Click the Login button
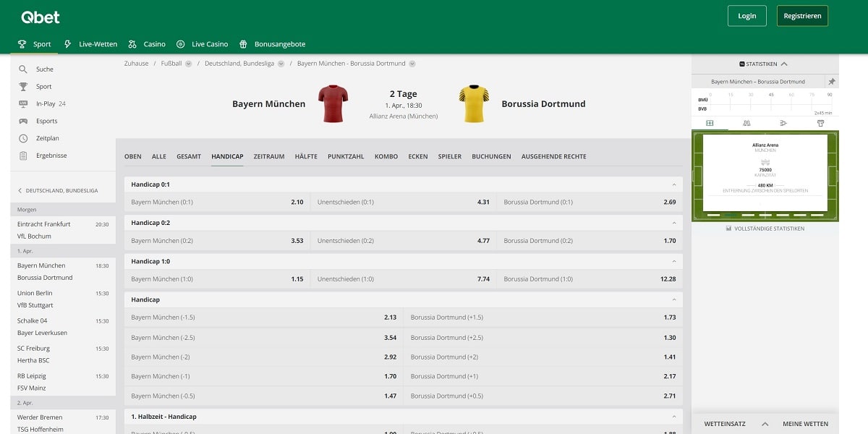 coord(747,16)
